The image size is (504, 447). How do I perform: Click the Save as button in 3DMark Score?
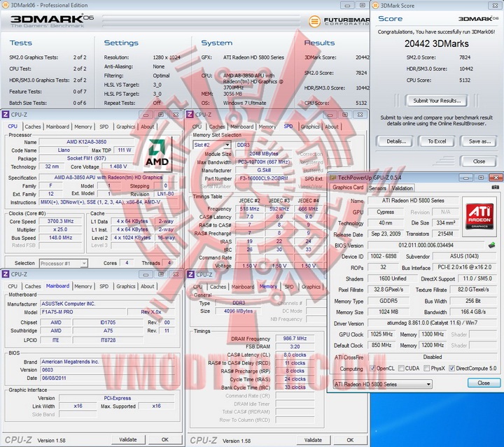(479, 141)
